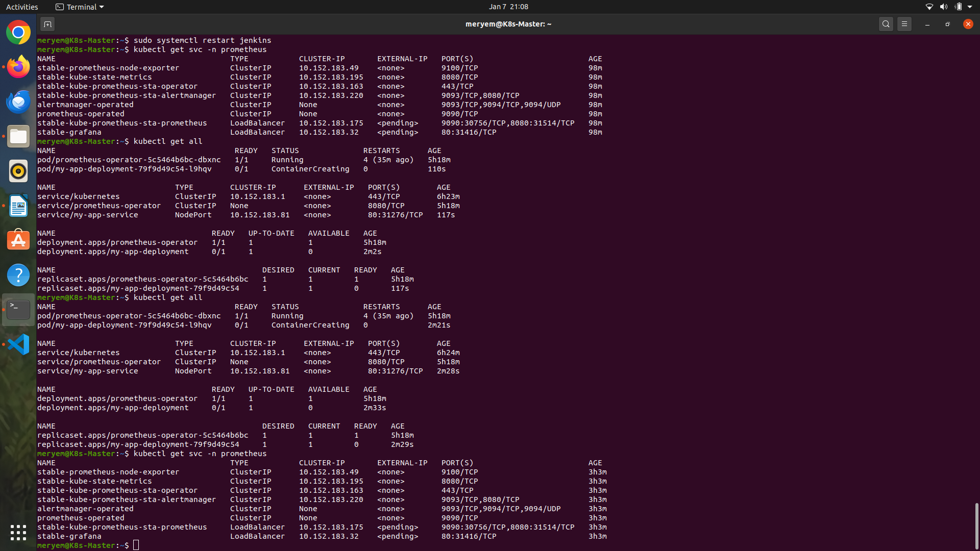Open LibreOffice Writer from dock
This screenshot has width=980, height=551.
point(18,206)
